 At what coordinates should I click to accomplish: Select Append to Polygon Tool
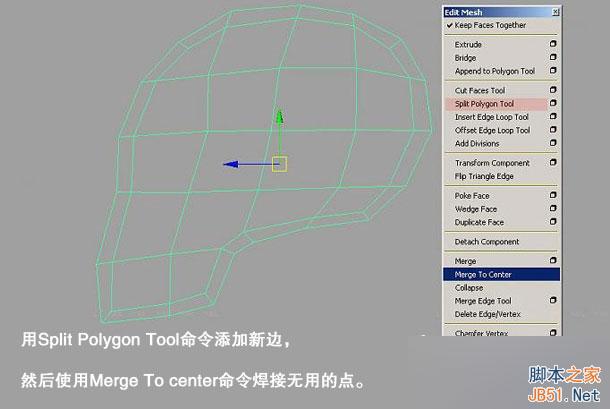tap(495, 71)
